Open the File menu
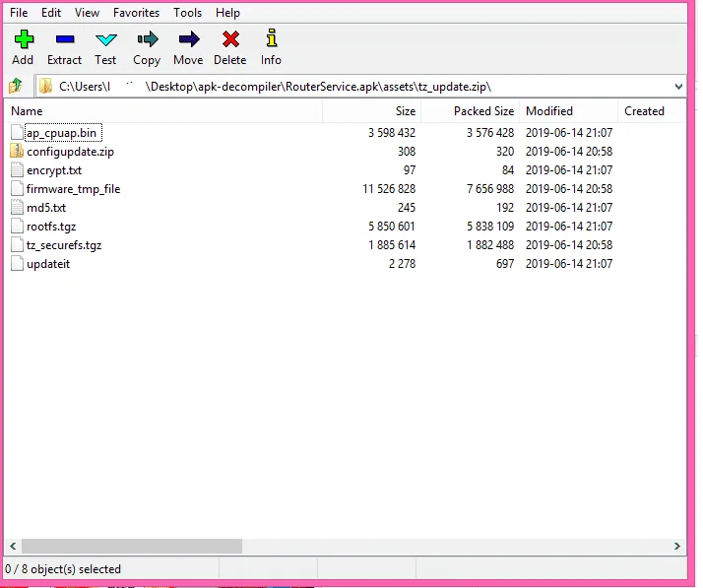The width and height of the screenshot is (703, 588). click(x=19, y=13)
